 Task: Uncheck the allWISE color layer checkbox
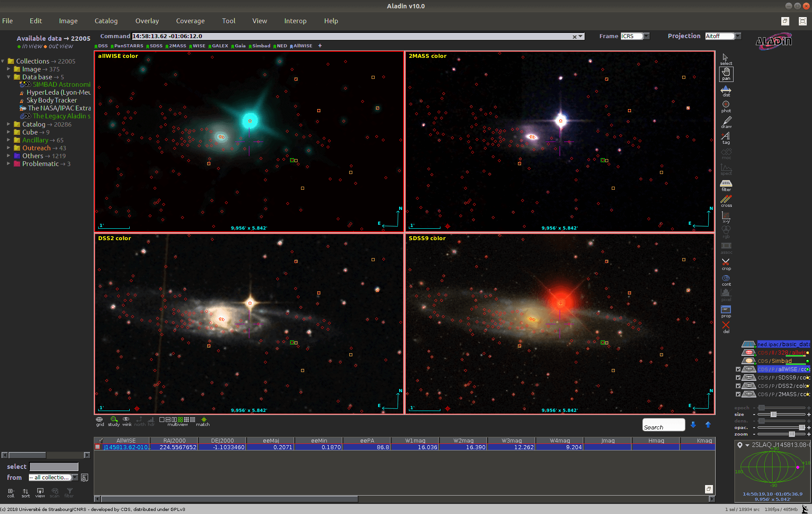pos(738,369)
